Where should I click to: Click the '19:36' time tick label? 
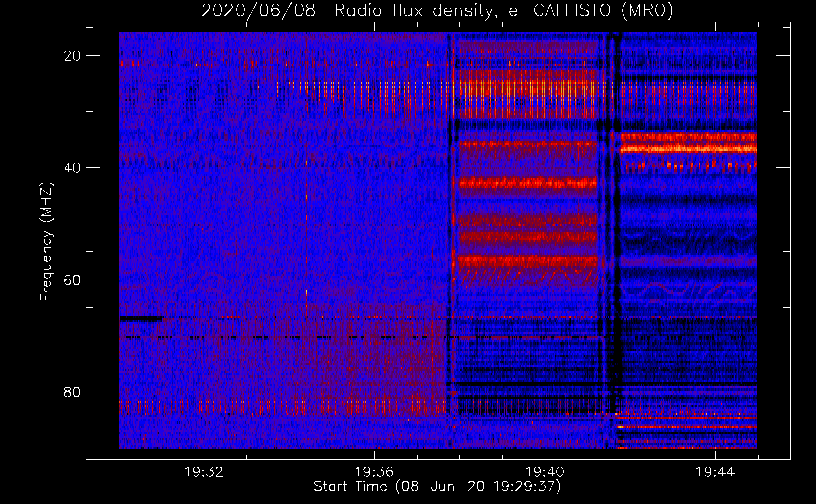pos(374,472)
